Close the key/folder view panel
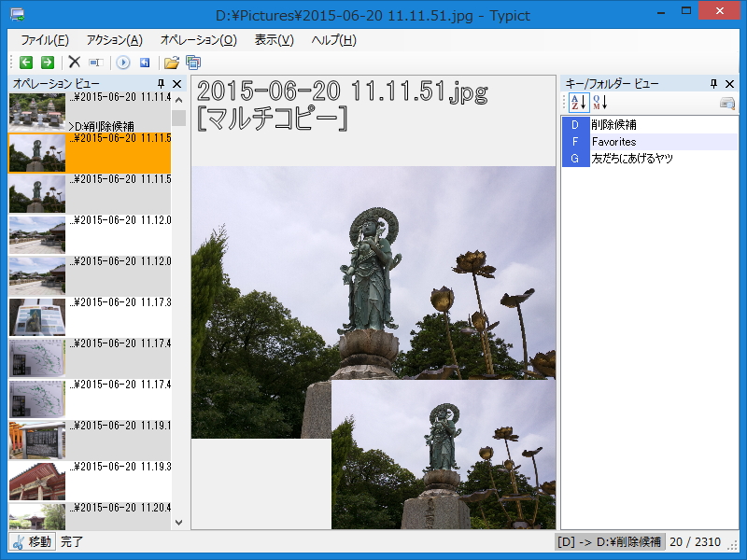The image size is (747, 560). [729, 84]
